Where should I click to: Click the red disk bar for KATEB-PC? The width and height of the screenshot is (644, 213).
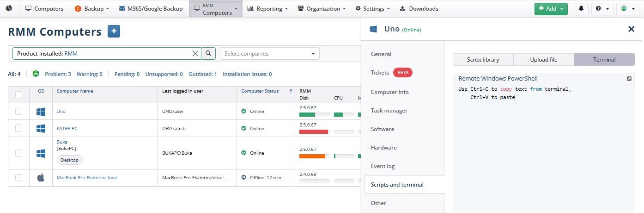(314, 132)
